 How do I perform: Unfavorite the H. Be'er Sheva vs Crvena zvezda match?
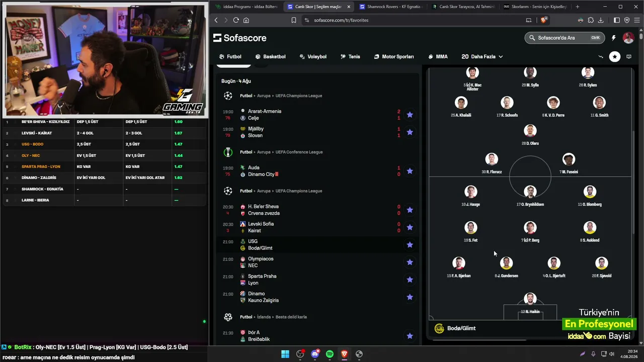pos(410,210)
